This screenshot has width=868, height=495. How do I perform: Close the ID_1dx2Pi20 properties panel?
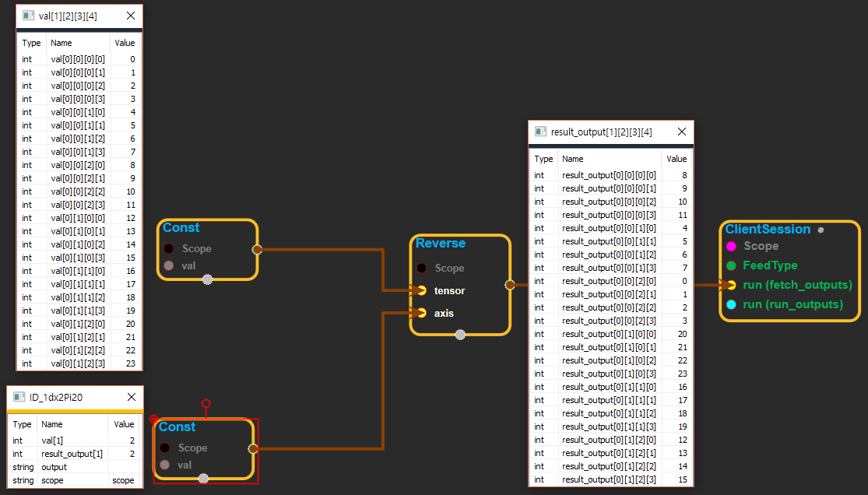[x=130, y=397]
